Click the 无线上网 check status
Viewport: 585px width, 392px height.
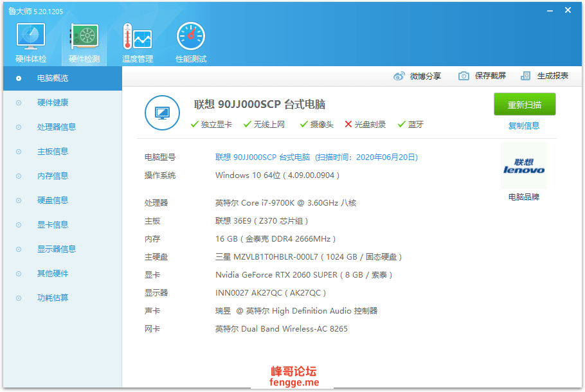(264, 125)
